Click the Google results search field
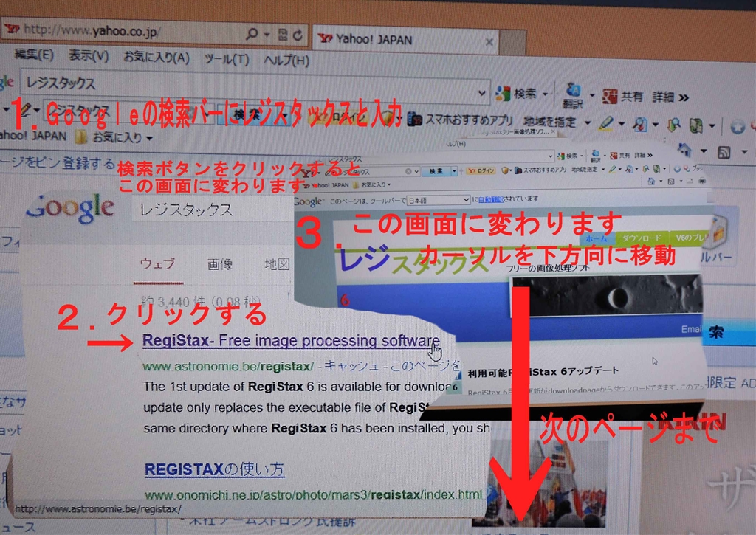The height and width of the screenshot is (535, 756). point(212,210)
